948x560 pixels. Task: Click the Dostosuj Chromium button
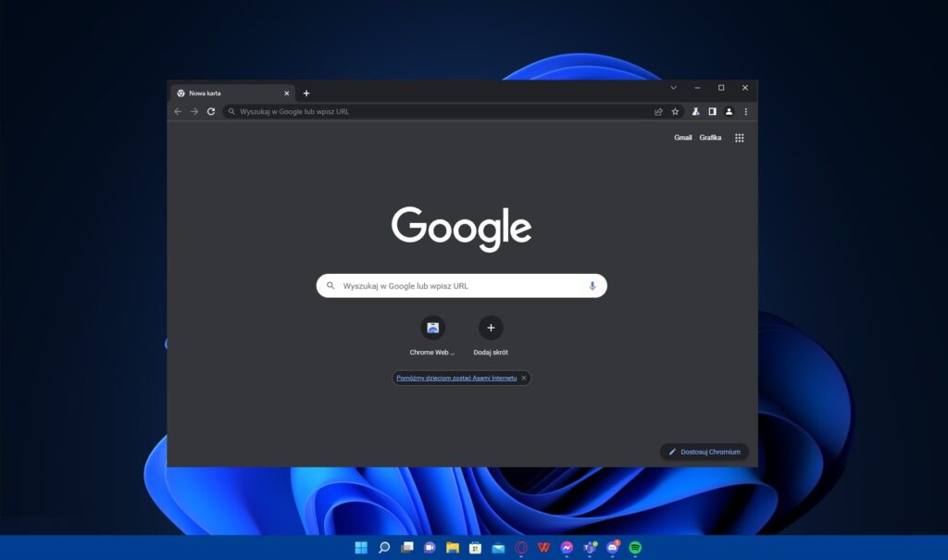click(705, 452)
